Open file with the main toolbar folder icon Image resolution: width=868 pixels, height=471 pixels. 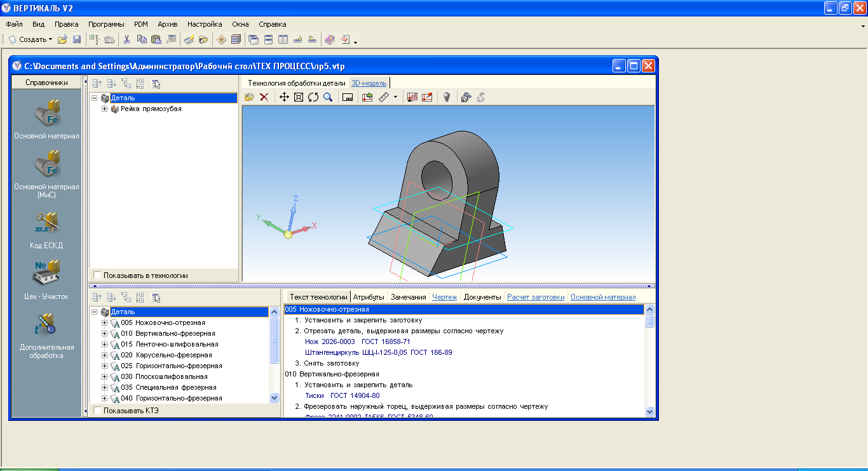point(62,39)
